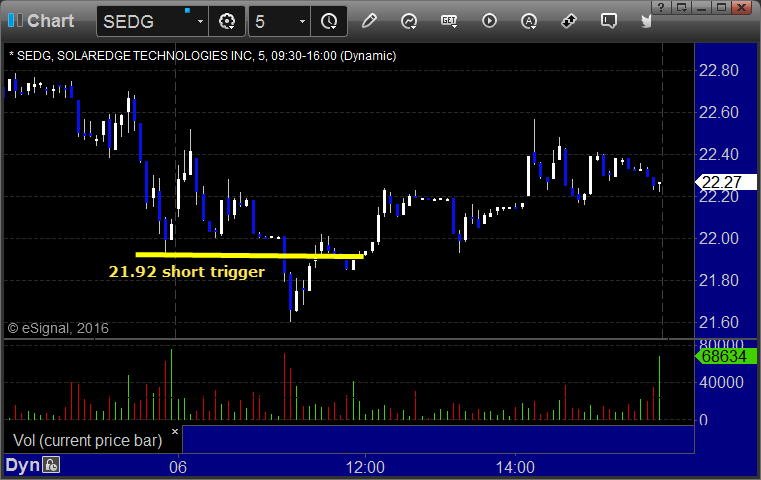
Task: Open the studies chart-line icon
Action: point(409,21)
